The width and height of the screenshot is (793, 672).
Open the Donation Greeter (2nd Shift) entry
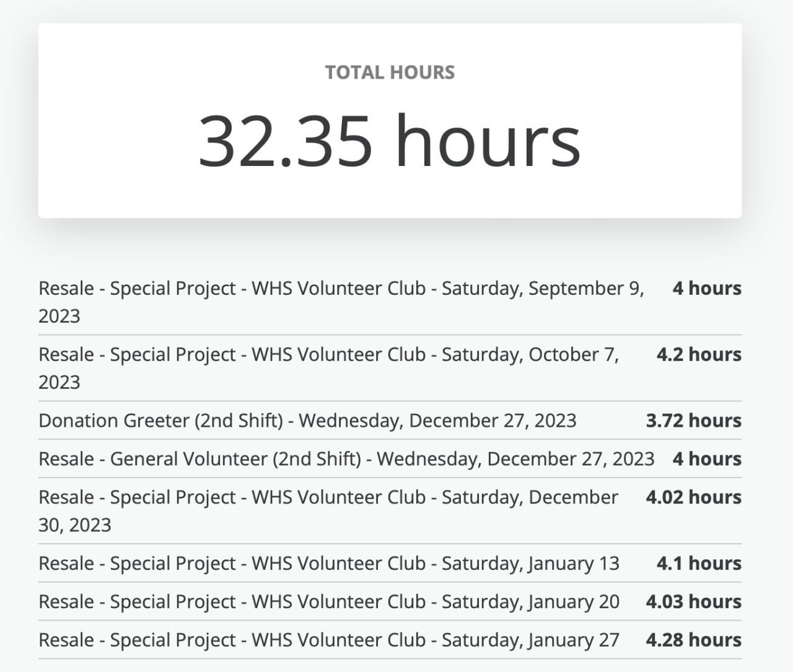(x=307, y=421)
